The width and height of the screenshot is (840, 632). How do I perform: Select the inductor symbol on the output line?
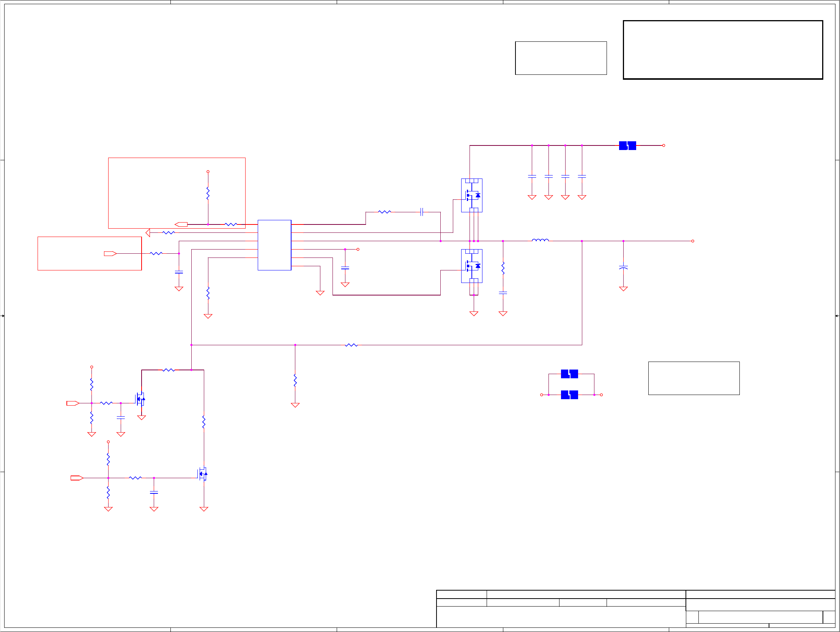(x=540, y=240)
